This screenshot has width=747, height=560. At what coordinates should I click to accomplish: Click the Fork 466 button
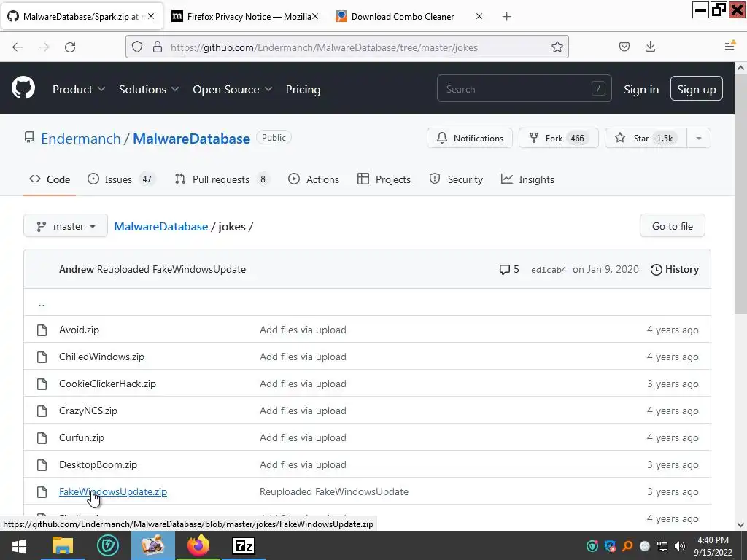[x=558, y=138]
